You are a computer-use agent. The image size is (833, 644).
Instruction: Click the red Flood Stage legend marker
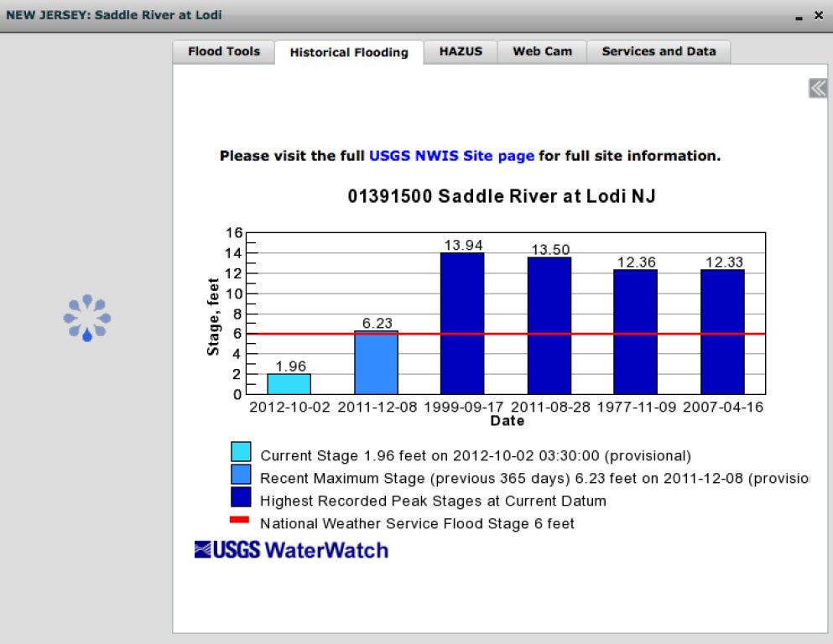tap(239, 520)
